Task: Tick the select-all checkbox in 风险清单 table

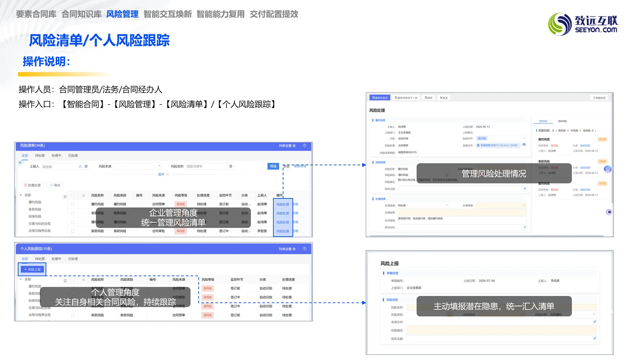Action: [72, 195]
